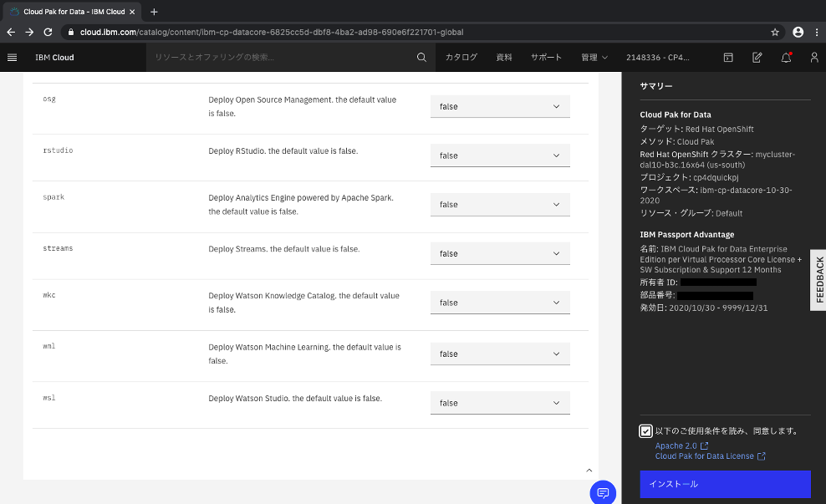Go to the カタログ menu item
The width and height of the screenshot is (826, 504).
coord(461,58)
